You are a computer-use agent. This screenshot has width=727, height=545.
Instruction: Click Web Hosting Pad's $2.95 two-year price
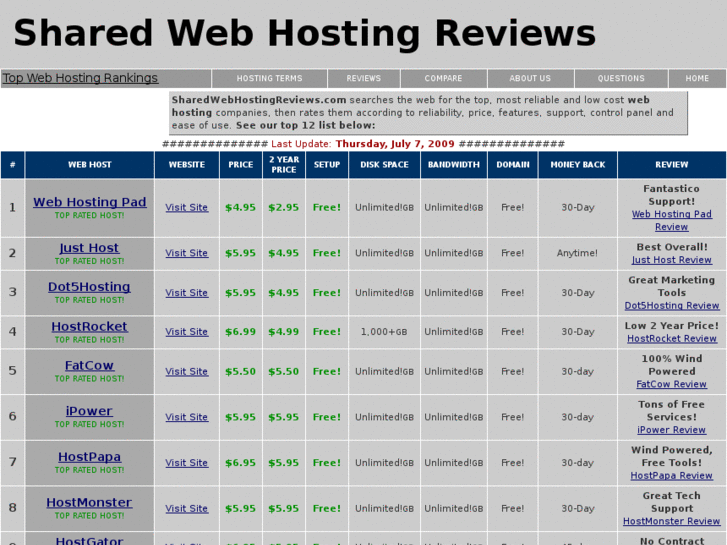284,207
